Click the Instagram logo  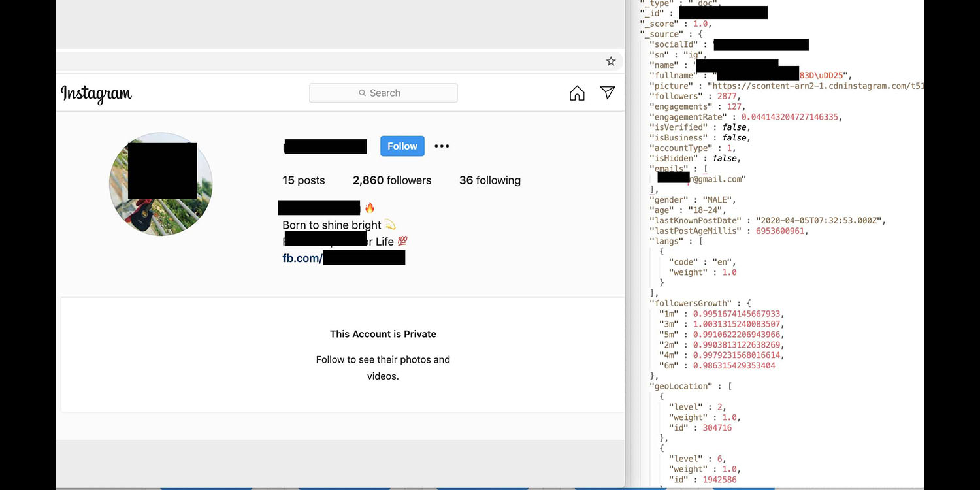tap(96, 94)
